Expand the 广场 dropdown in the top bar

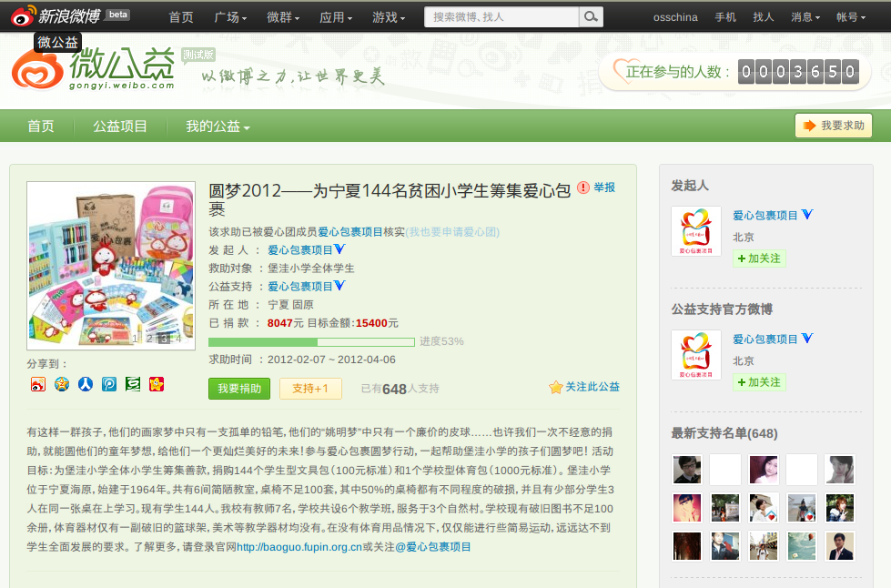click(x=230, y=17)
